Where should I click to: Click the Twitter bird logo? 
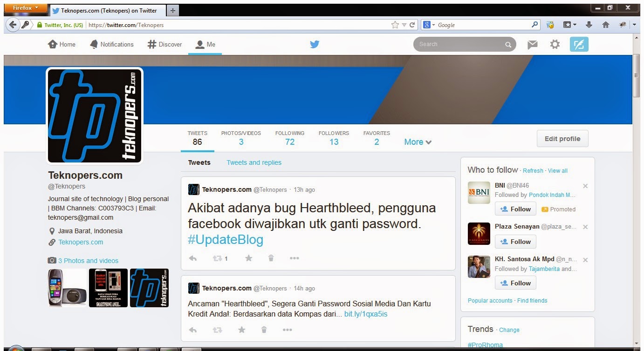[x=315, y=44]
